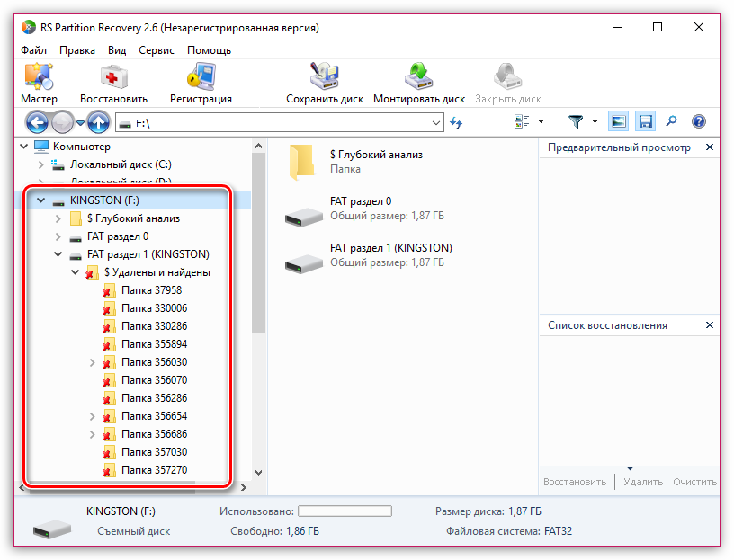Select Папка 356286 in the tree

pos(154,398)
